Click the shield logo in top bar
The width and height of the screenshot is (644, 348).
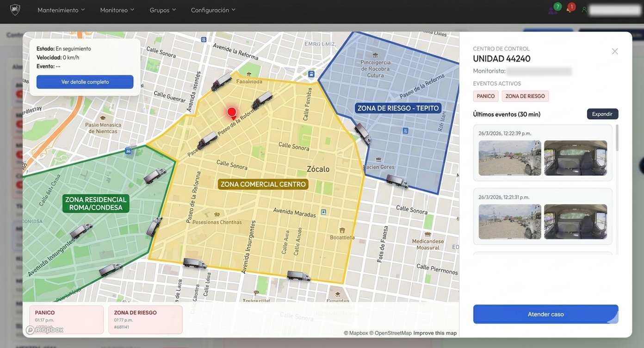[15, 10]
